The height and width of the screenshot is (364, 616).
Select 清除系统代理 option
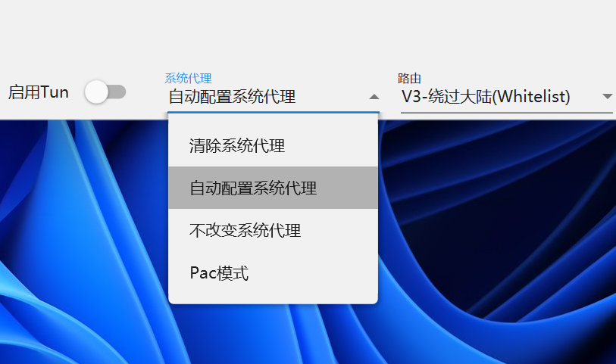pyautogui.click(x=273, y=145)
